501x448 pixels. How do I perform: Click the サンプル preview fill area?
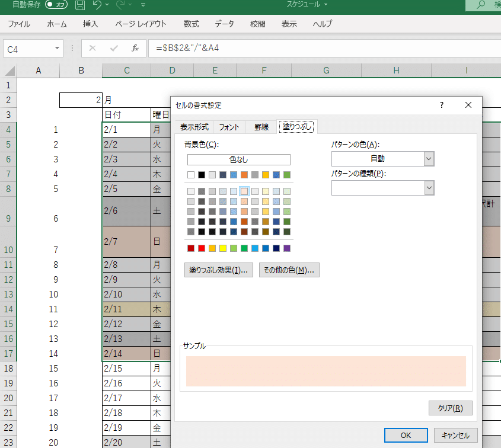(326, 371)
